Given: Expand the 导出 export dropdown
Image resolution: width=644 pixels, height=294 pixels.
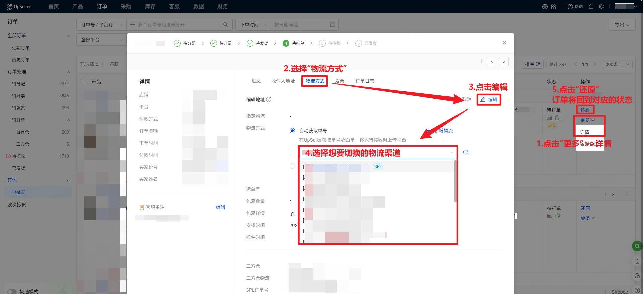Looking at the screenshot, I should point(622,25).
